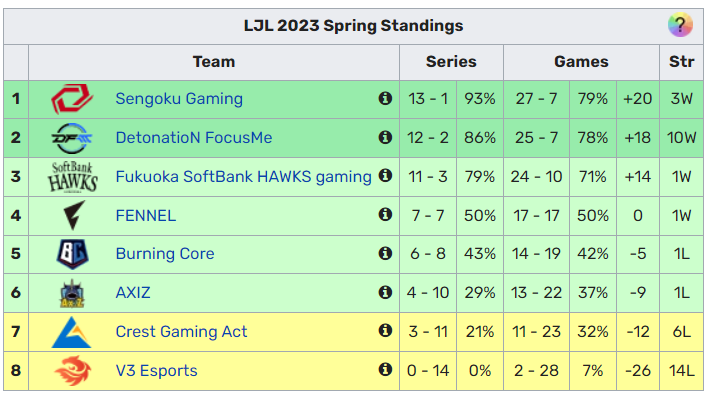Click the SoftBank HAWKS logo

point(72,177)
